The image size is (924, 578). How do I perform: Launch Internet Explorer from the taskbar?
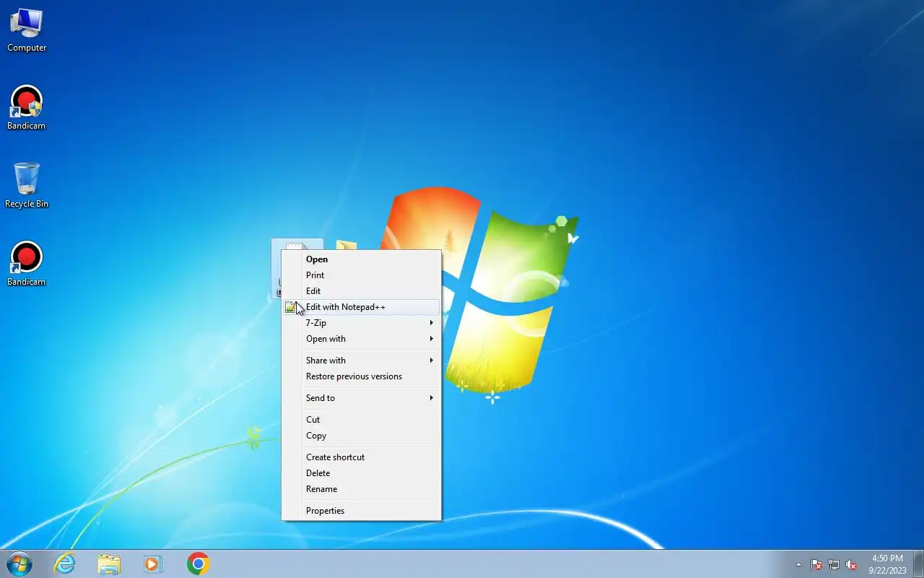(65, 564)
